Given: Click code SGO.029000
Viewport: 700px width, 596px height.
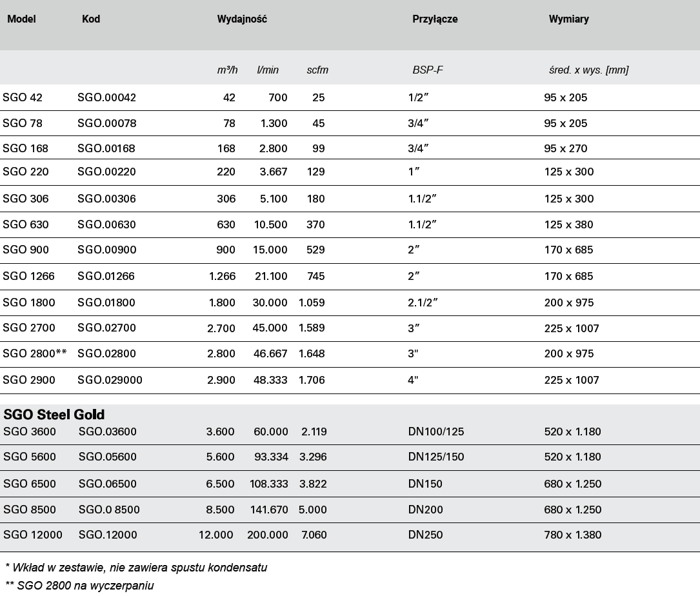Looking at the screenshot, I should pyautogui.click(x=110, y=381).
